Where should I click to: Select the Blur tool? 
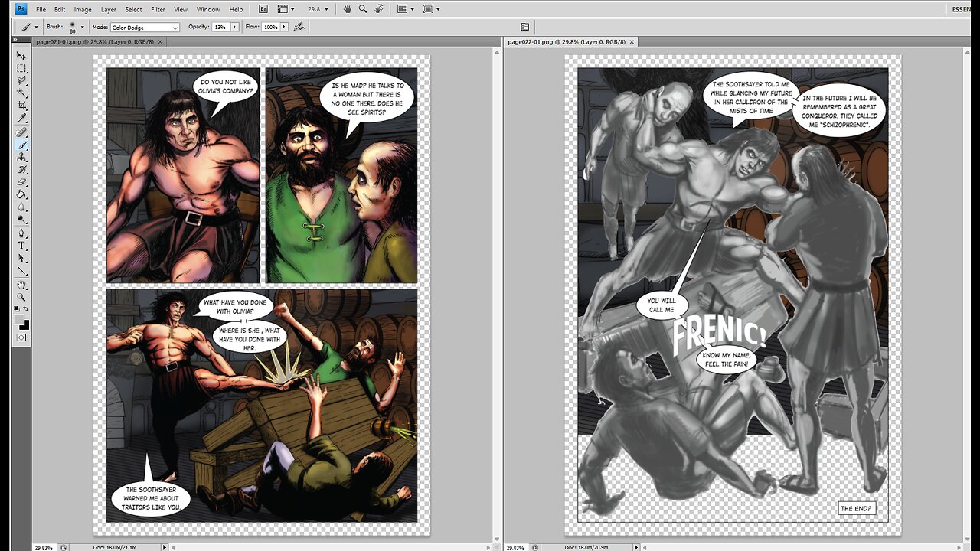(x=21, y=207)
